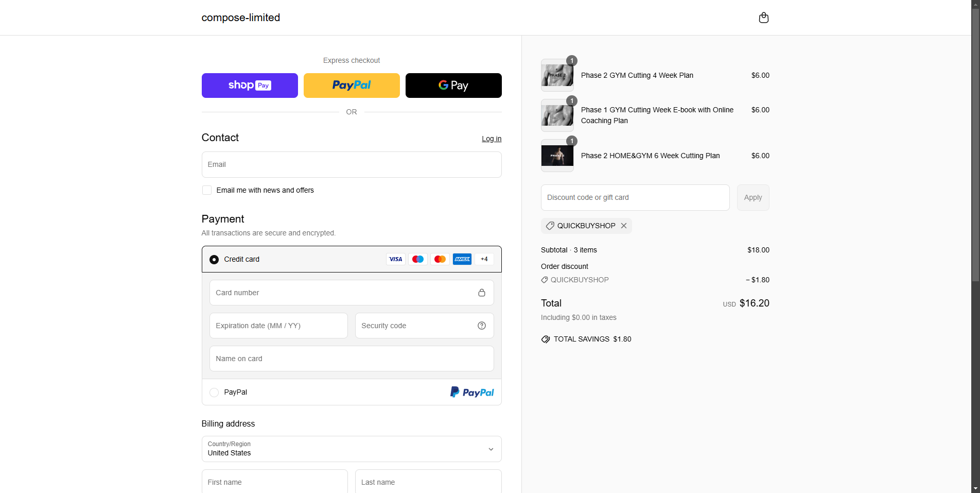Click the Log in link

[492, 139]
